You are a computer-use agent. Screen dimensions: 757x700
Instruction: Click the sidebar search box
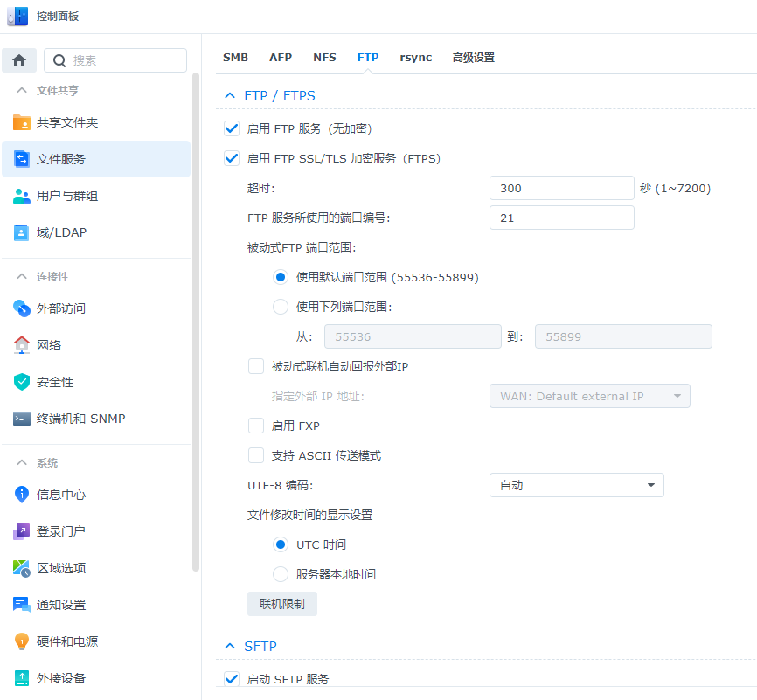(x=115, y=60)
